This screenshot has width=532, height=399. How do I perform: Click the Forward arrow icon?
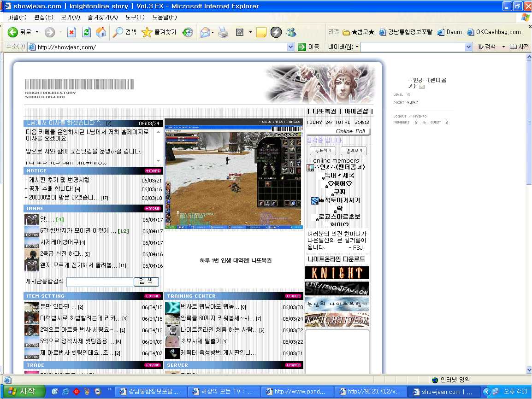click(49, 32)
